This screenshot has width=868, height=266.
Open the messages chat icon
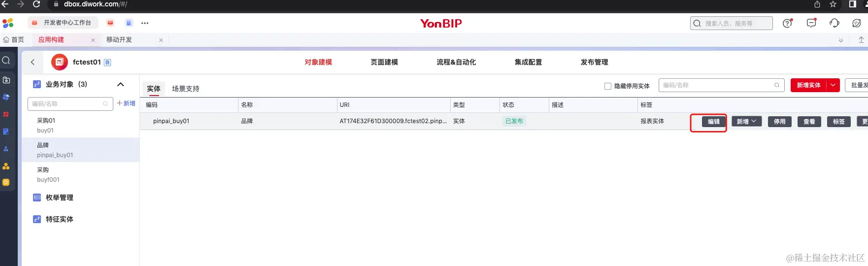(811, 23)
